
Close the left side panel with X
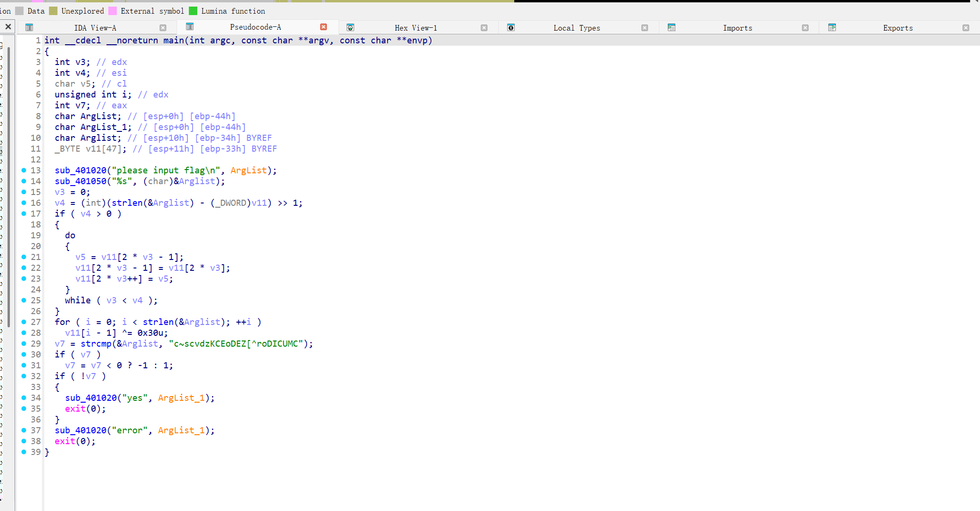(8, 27)
